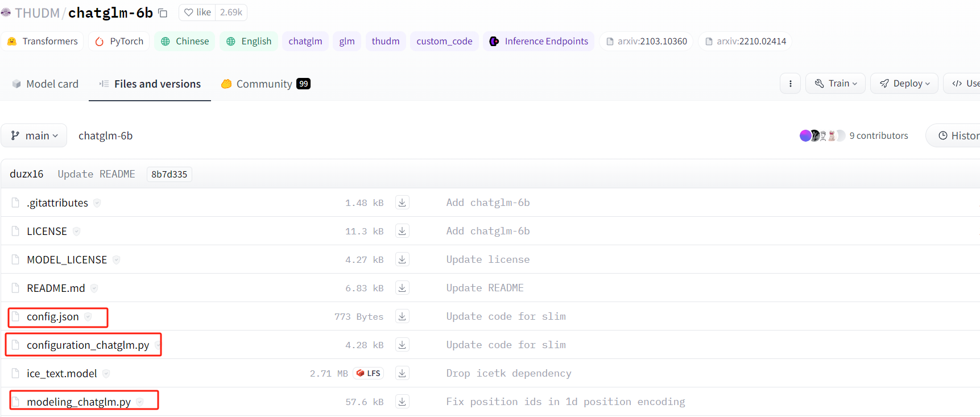Open 'Drop icetk dependency' commit message
This screenshot has height=417, width=980.
point(508,373)
